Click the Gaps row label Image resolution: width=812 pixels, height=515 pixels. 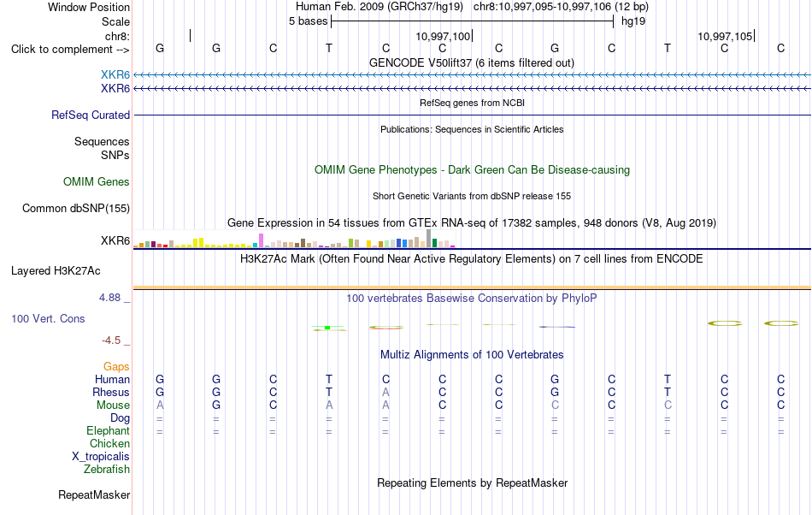[x=116, y=366]
